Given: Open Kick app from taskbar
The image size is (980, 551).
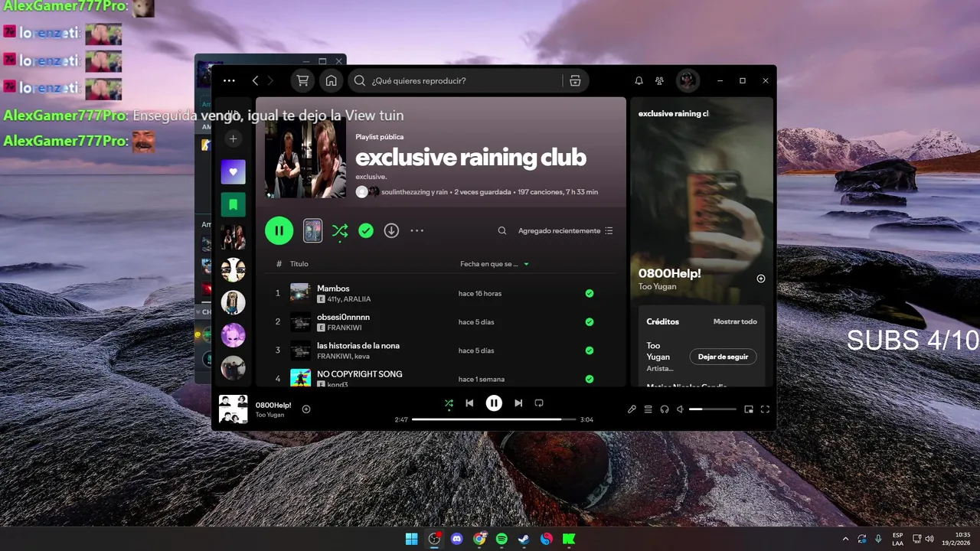Looking at the screenshot, I should [569, 539].
